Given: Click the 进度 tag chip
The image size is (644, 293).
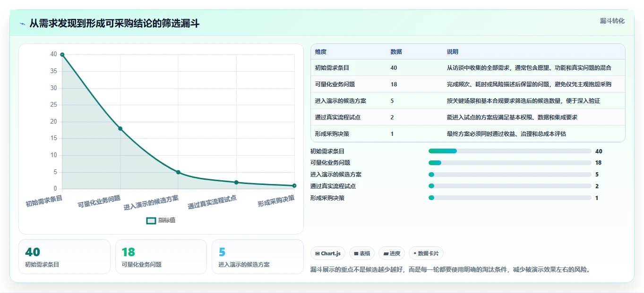Looking at the screenshot, I should point(392,253).
